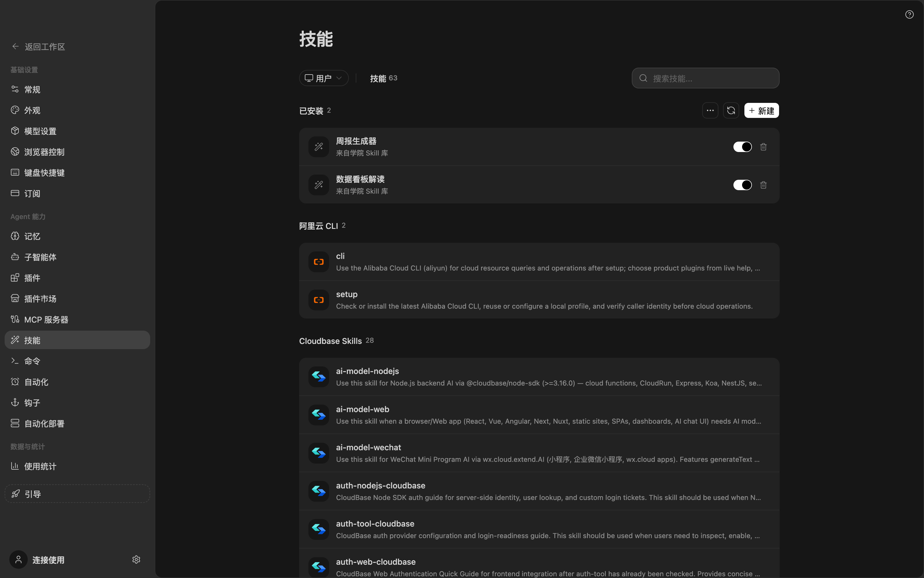
Task: Open 常规 settings in sidebar
Action: (77, 90)
